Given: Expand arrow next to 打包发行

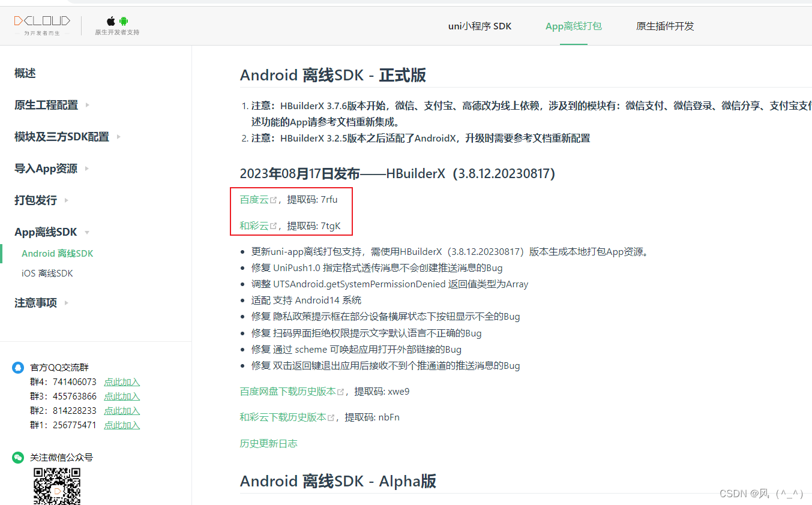Looking at the screenshot, I should 67,200.
